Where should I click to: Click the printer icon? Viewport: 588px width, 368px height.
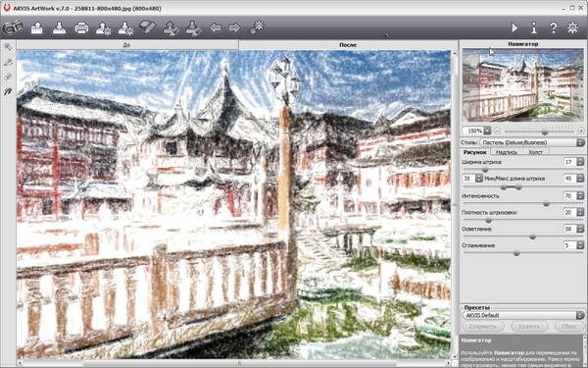point(81,28)
